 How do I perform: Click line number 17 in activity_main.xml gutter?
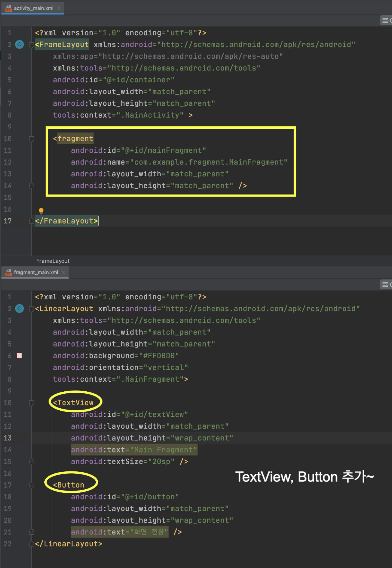coord(8,221)
